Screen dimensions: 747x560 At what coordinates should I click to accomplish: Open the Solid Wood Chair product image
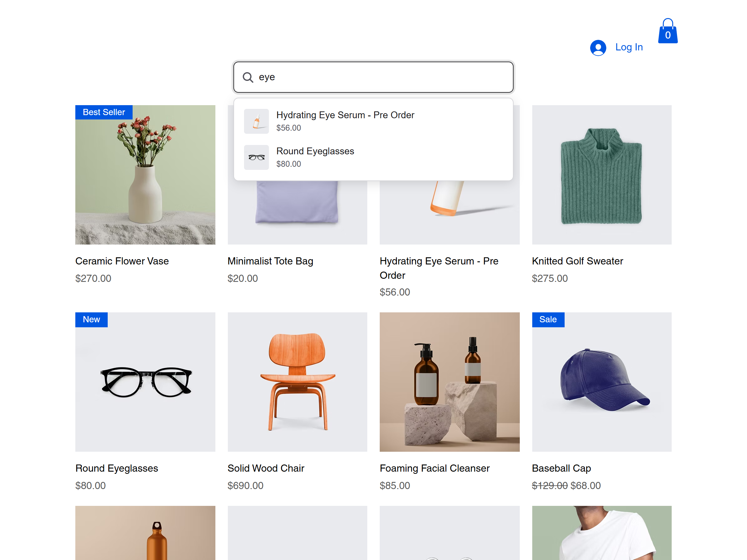[297, 382]
